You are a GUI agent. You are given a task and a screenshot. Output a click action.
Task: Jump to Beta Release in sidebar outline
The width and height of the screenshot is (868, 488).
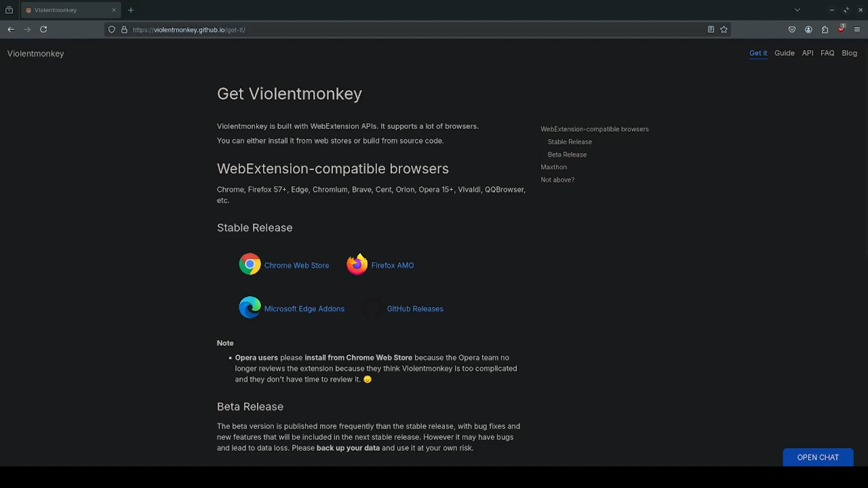pos(567,155)
